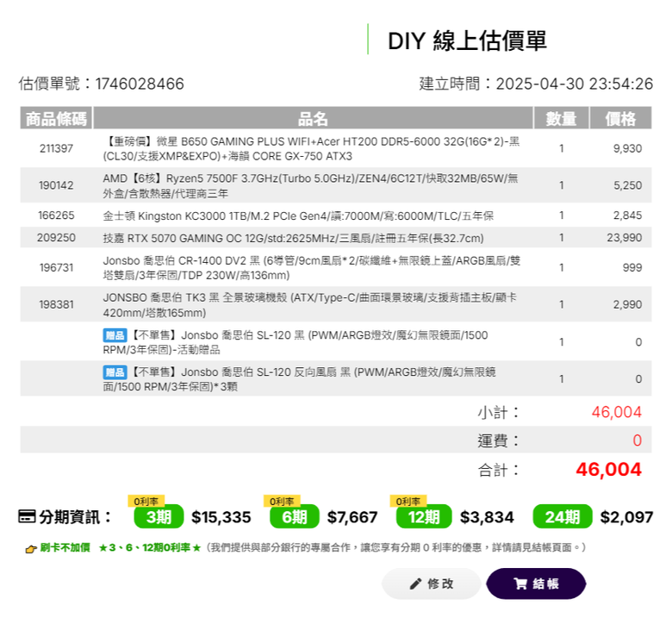Click the 估價單號 1746028466 text
The height and width of the screenshot is (618, 672).
point(101,84)
